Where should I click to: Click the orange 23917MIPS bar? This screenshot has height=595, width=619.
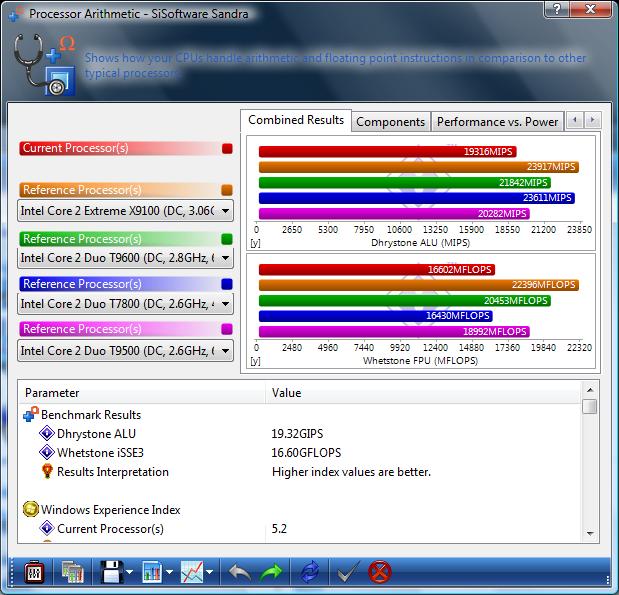[419, 167]
